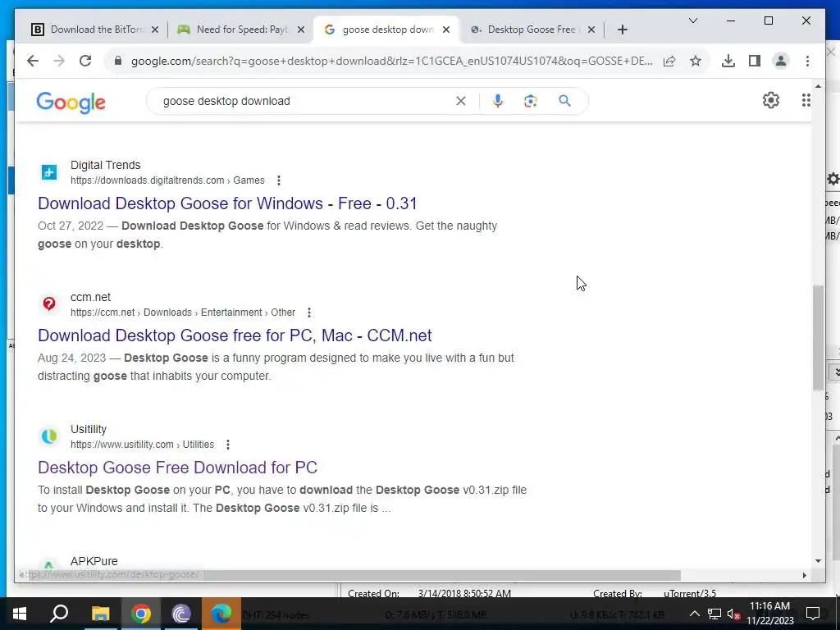Click the downloads.digitaltrends.com URL breadcrumb

(x=167, y=180)
